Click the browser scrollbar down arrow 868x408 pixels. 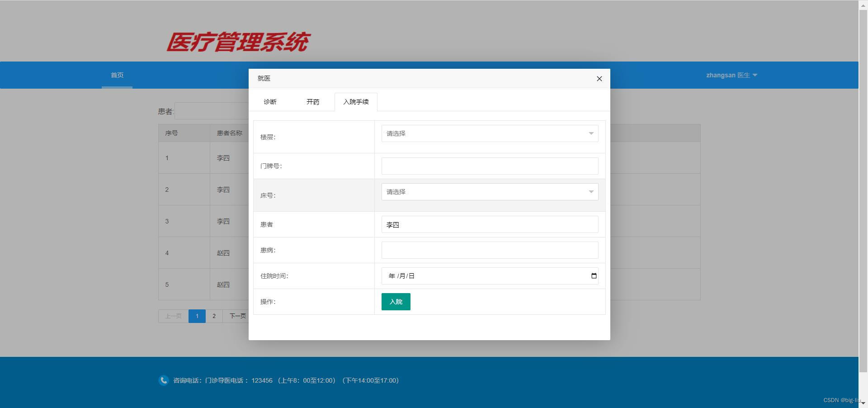863,403
